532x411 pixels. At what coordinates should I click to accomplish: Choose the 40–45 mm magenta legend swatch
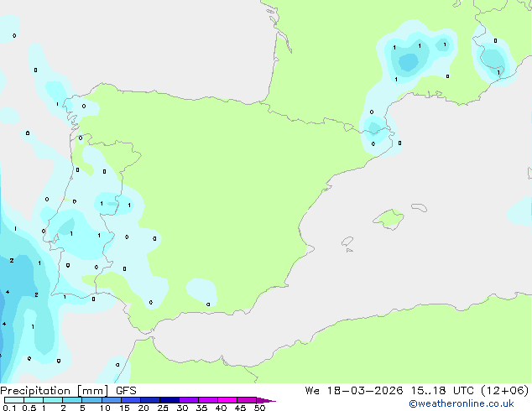227,400
